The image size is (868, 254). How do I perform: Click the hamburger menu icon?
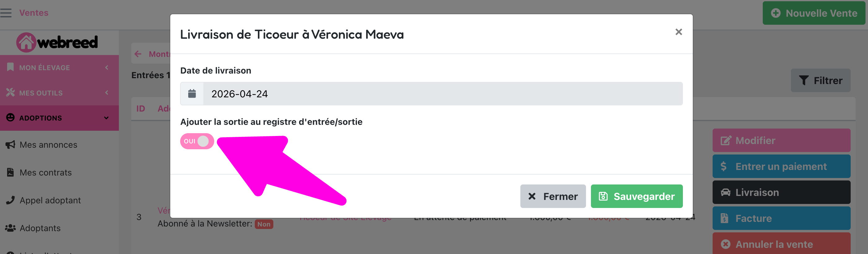click(6, 13)
